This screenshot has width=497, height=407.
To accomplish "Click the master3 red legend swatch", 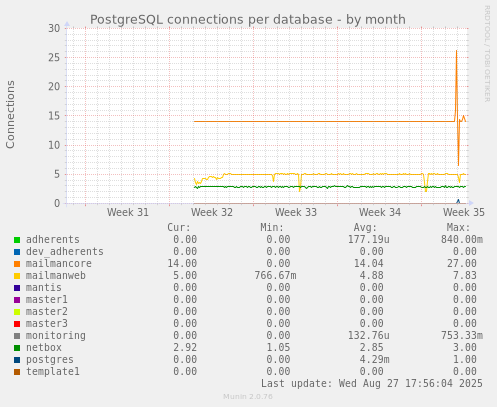I will coord(17,324).
